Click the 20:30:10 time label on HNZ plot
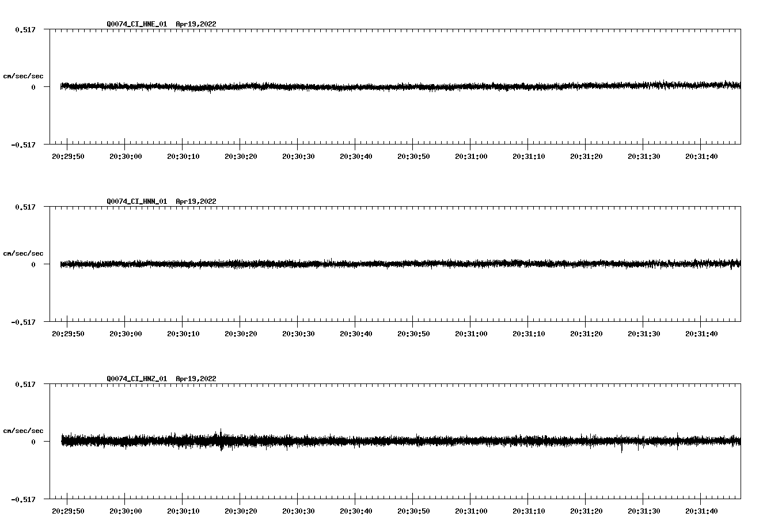Viewport: 782px width, 532px height. [183, 511]
